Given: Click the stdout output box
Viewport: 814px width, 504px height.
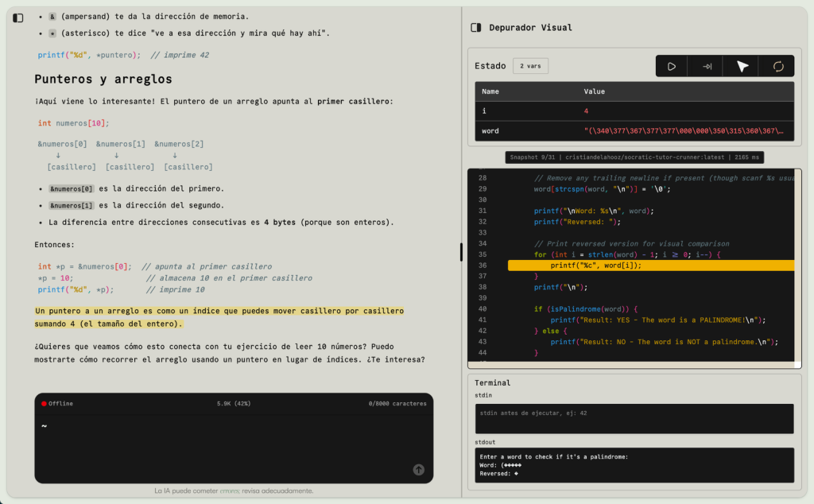Looking at the screenshot, I should tap(634, 465).
